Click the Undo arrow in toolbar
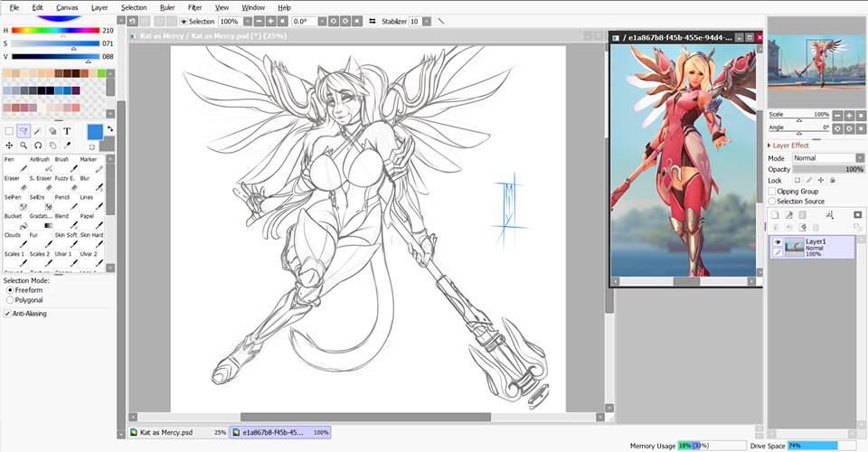Viewport: 868px width, 452px height. click(133, 21)
